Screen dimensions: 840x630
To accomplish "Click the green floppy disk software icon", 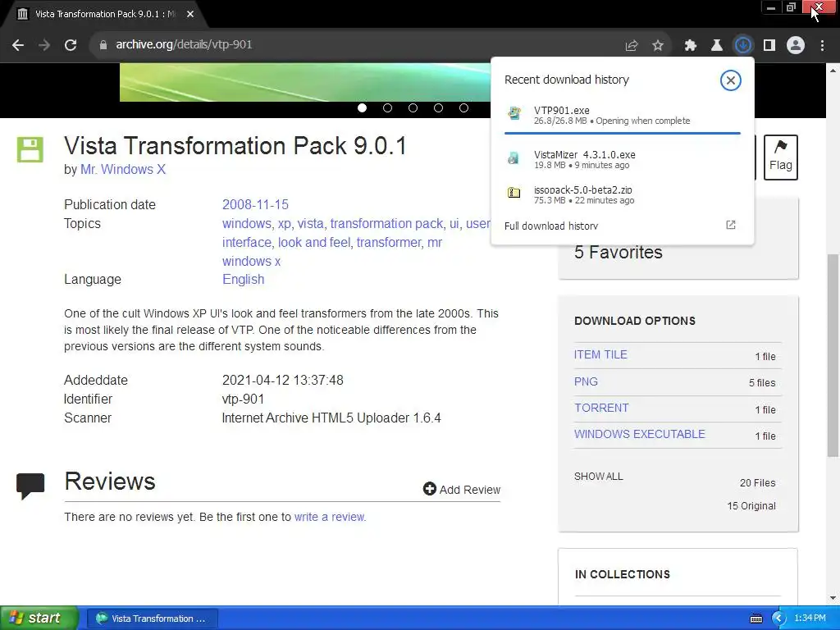I will 30,149.
